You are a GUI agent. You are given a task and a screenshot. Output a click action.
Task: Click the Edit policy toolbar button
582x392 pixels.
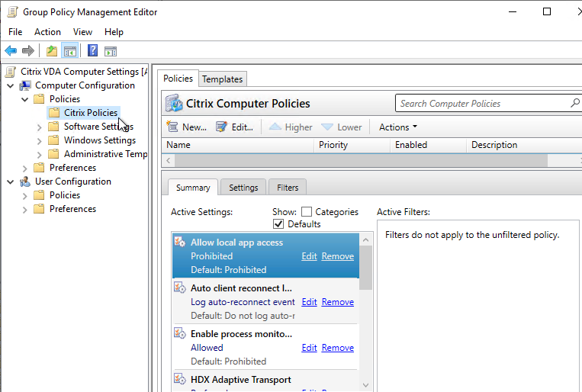pos(235,127)
